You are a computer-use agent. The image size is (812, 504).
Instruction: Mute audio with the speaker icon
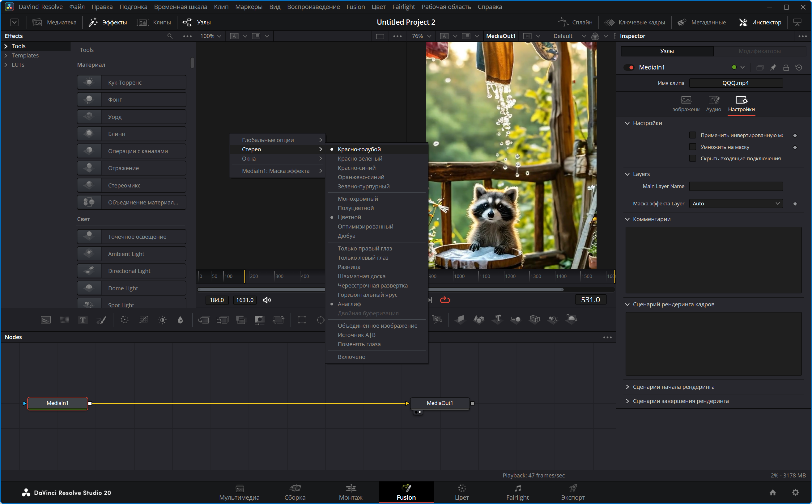[267, 300]
